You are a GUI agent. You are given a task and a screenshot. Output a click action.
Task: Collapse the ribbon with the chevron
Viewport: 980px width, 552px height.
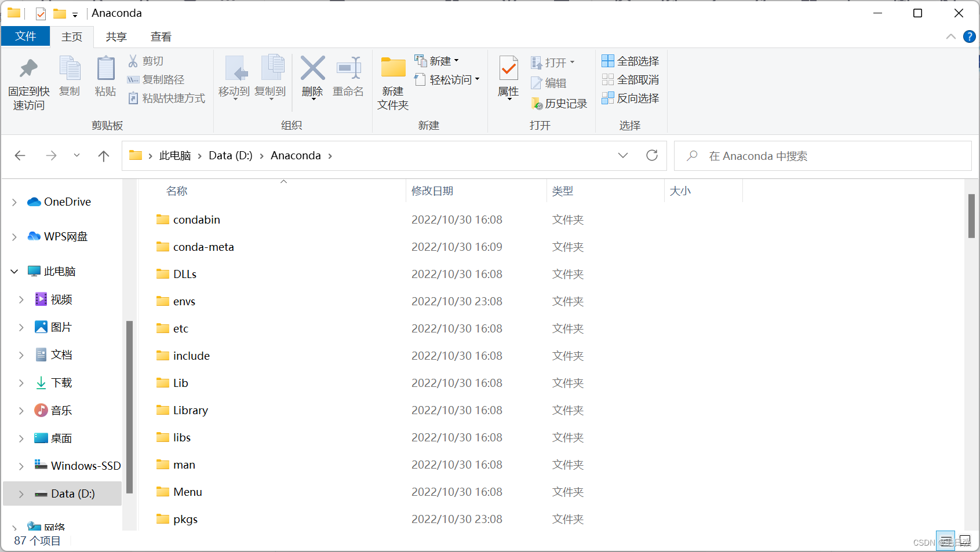pyautogui.click(x=951, y=36)
